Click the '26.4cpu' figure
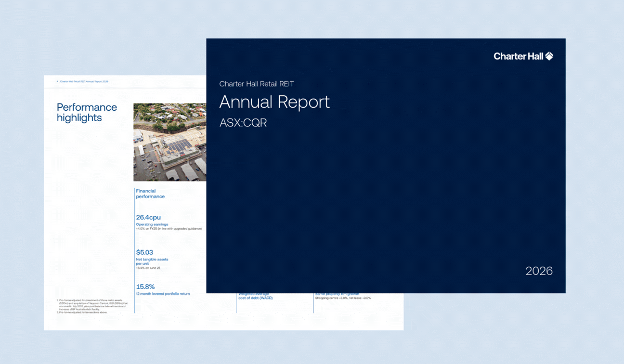This screenshot has width=624, height=364. pyautogui.click(x=149, y=217)
